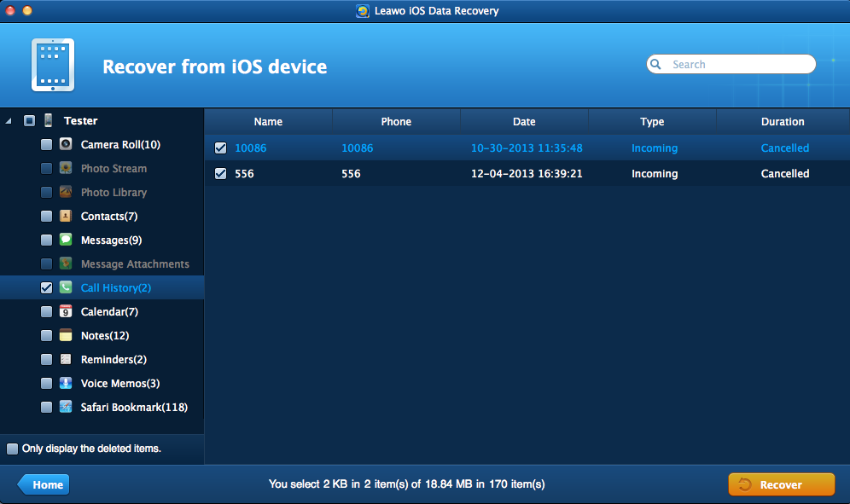Click Cancelled duration in the 556 row
Screen dimensions: 850x504
point(785,173)
